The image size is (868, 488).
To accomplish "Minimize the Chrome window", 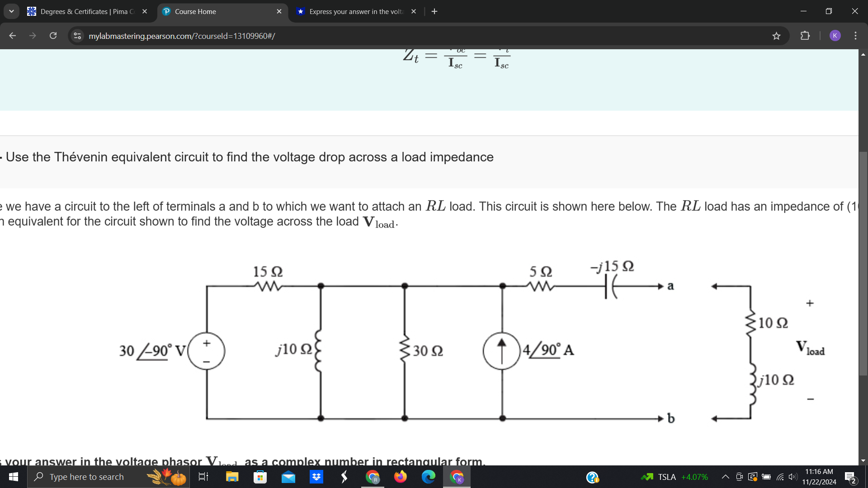I will (803, 11).
